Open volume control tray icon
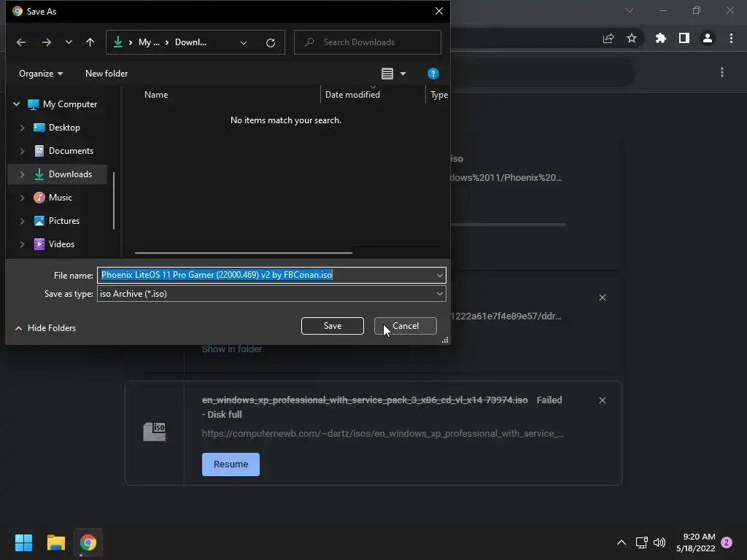Image resolution: width=747 pixels, height=560 pixels. click(x=659, y=542)
